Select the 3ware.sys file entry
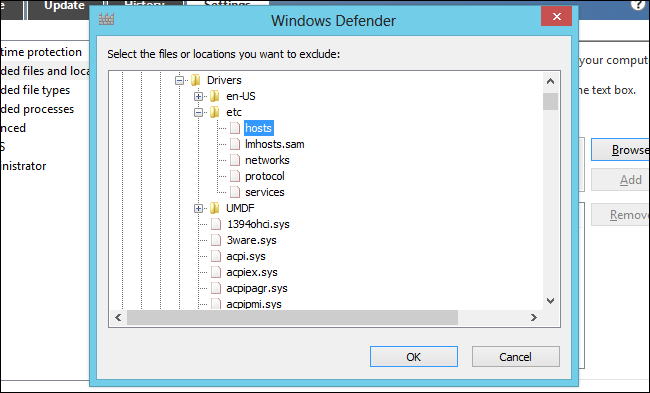The height and width of the screenshot is (393, 650). pyautogui.click(x=252, y=240)
